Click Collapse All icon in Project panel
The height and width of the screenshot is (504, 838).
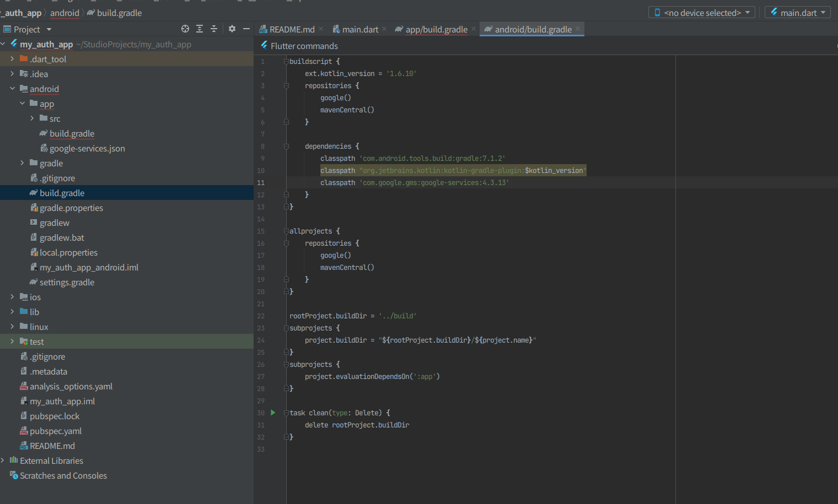(x=214, y=29)
